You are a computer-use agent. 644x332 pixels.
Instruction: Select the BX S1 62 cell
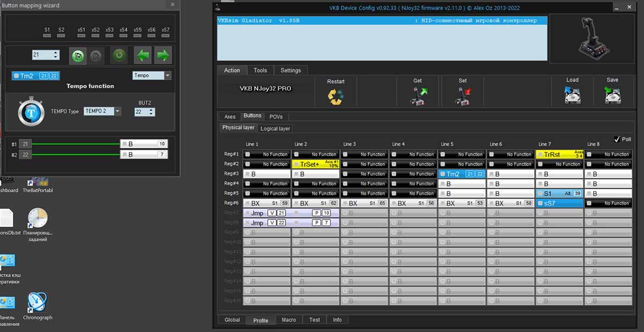(x=316, y=204)
